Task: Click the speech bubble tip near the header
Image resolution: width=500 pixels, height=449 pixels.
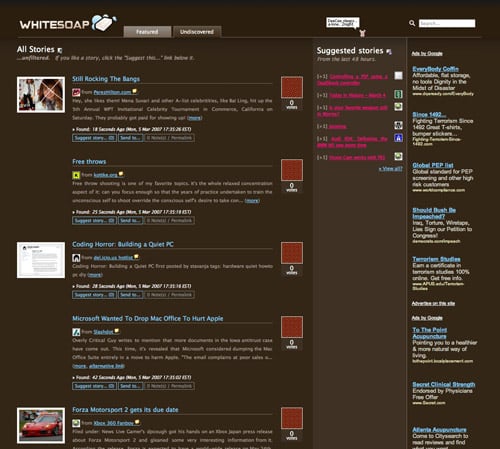Action: [x=343, y=22]
